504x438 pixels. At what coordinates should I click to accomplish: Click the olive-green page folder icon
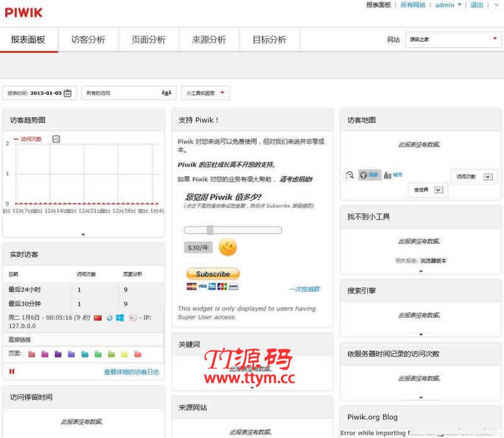pos(112,354)
